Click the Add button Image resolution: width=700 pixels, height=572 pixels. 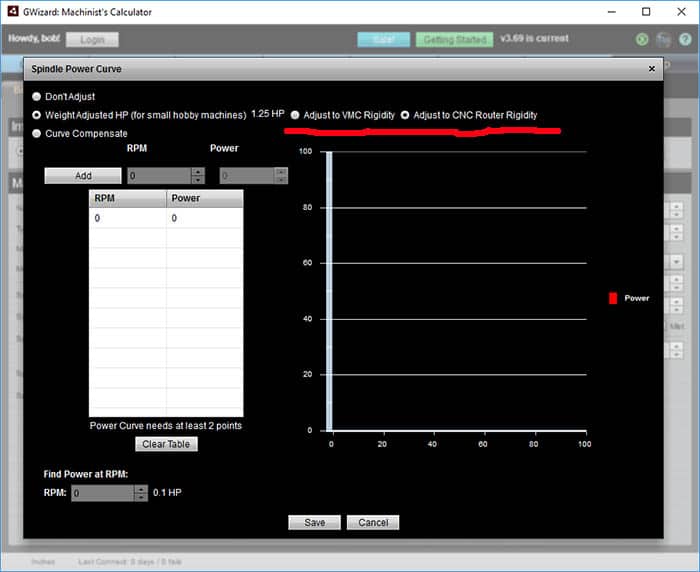[83, 175]
